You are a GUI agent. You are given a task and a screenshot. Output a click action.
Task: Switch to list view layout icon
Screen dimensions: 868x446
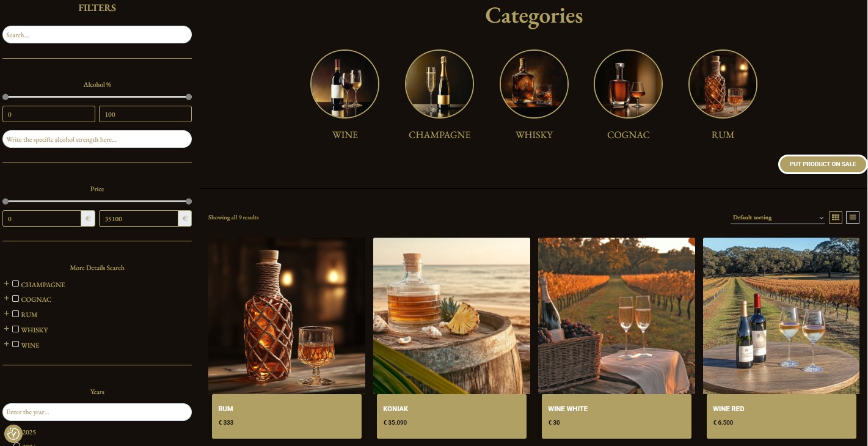pyautogui.click(x=853, y=217)
